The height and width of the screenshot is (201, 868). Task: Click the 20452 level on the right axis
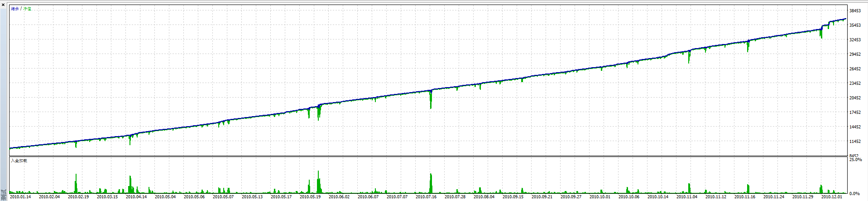855,98
